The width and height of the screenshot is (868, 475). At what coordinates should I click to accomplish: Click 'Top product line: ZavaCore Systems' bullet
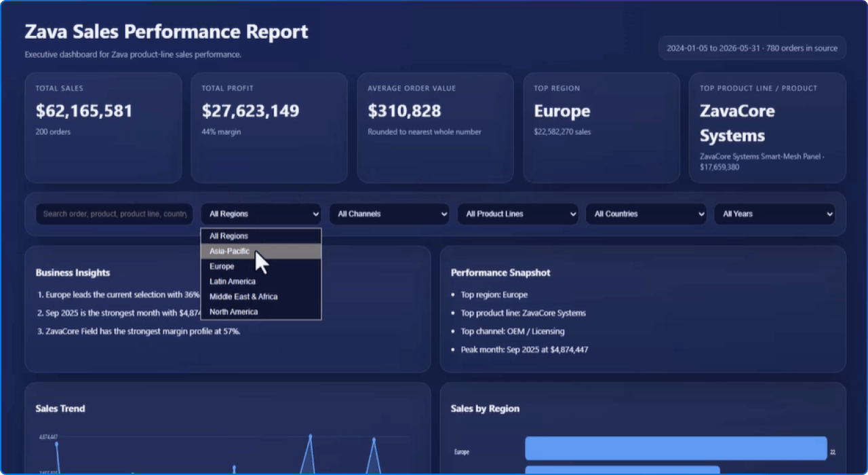click(x=523, y=313)
